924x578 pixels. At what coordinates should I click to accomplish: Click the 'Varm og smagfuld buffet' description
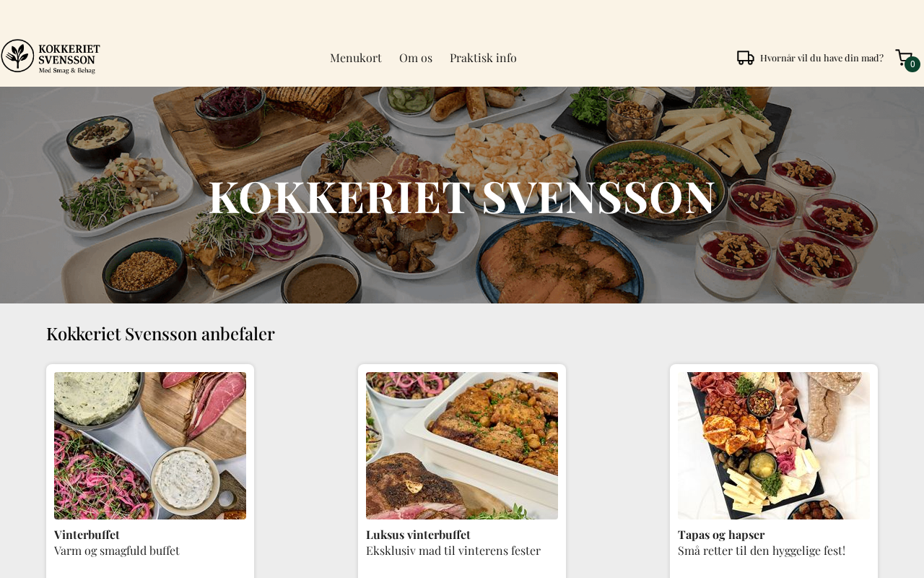(x=117, y=551)
